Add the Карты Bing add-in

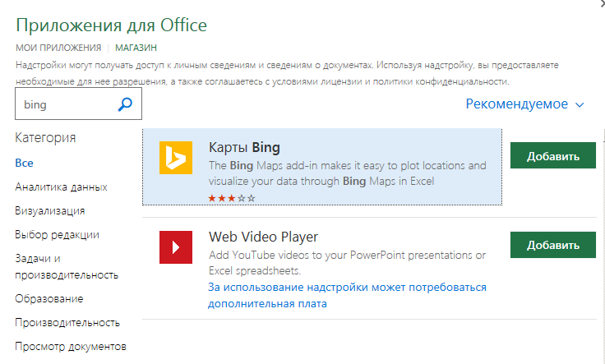click(553, 155)
